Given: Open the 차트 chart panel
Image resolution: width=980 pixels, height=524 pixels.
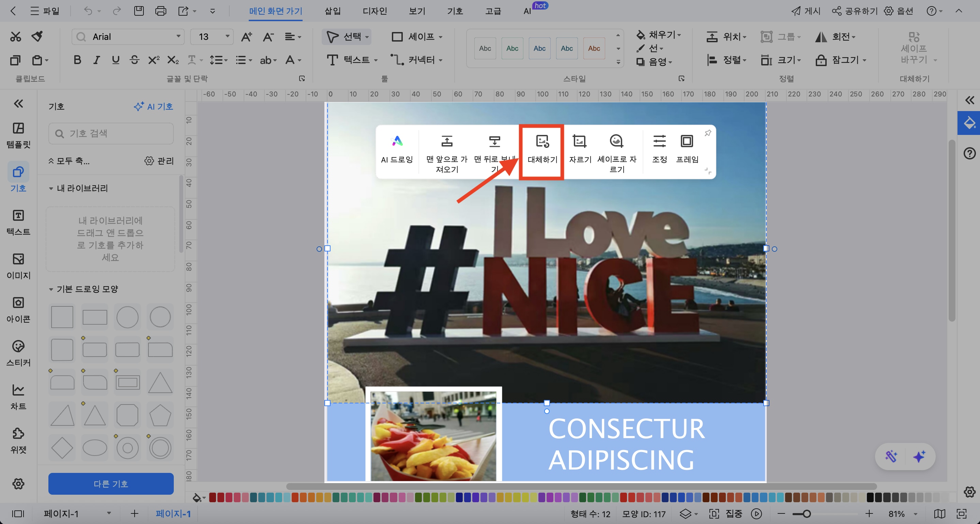Looking at the screenshot, I should click(x=18, y=396).
